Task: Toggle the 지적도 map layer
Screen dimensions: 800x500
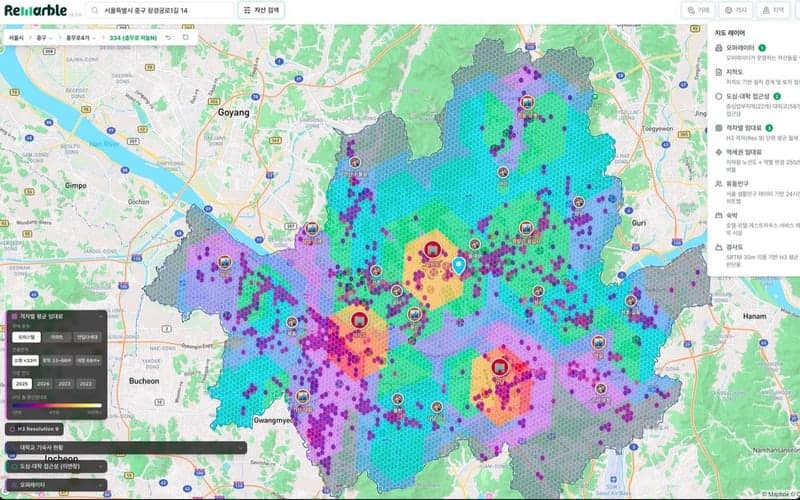Action: coord(757,76)
